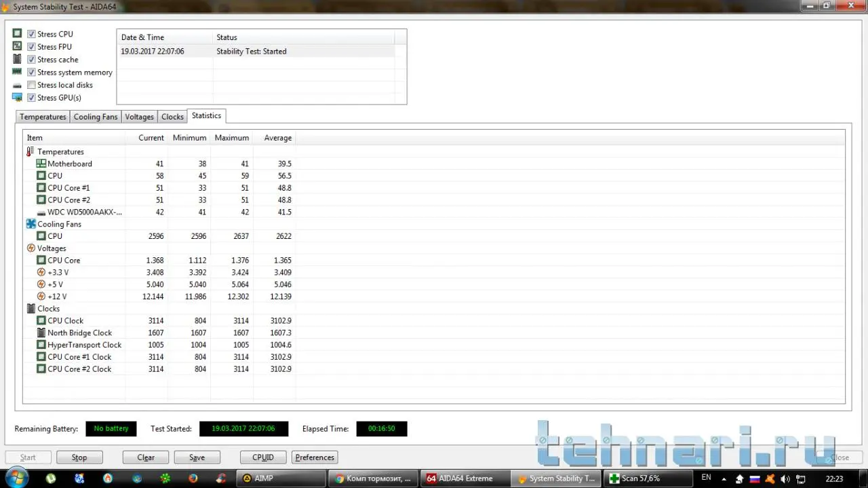Open Preferences dialog button
This screenshot has width=868, height=488.
coord(315,457)
